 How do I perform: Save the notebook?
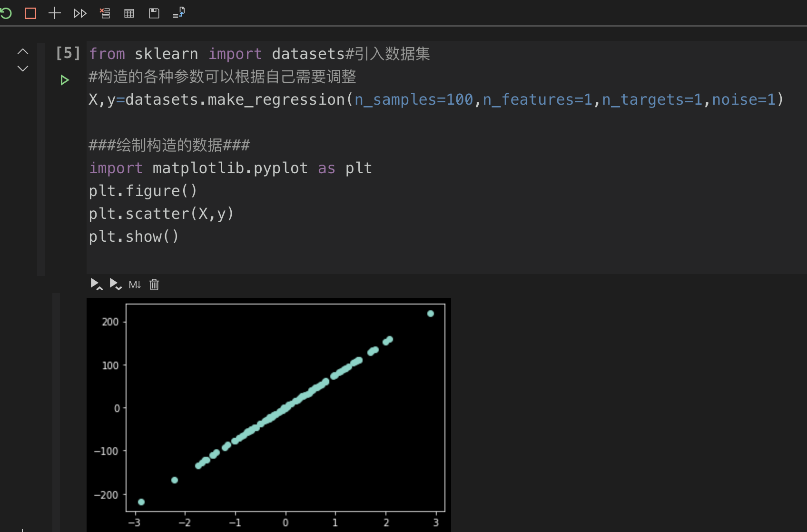tap(154, 13)
